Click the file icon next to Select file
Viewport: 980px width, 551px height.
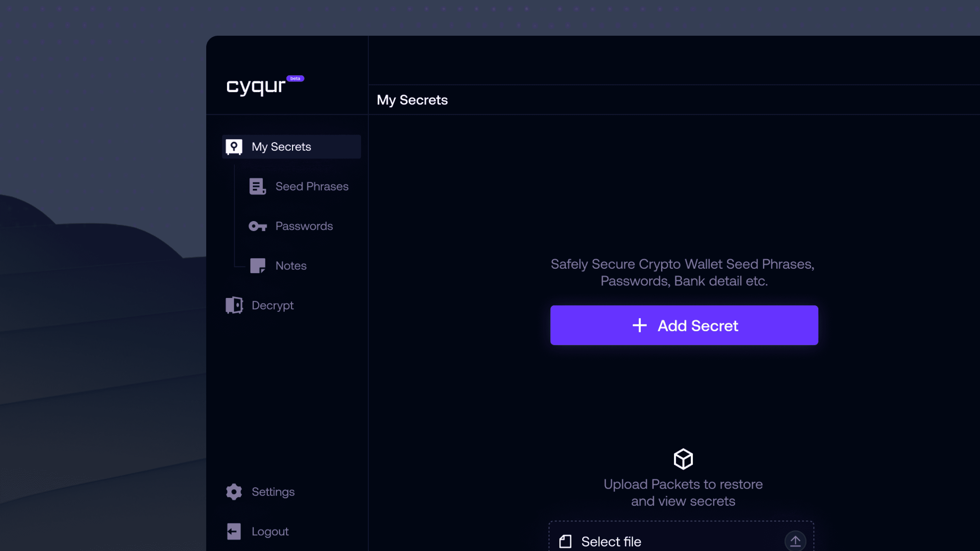[566, 541]
